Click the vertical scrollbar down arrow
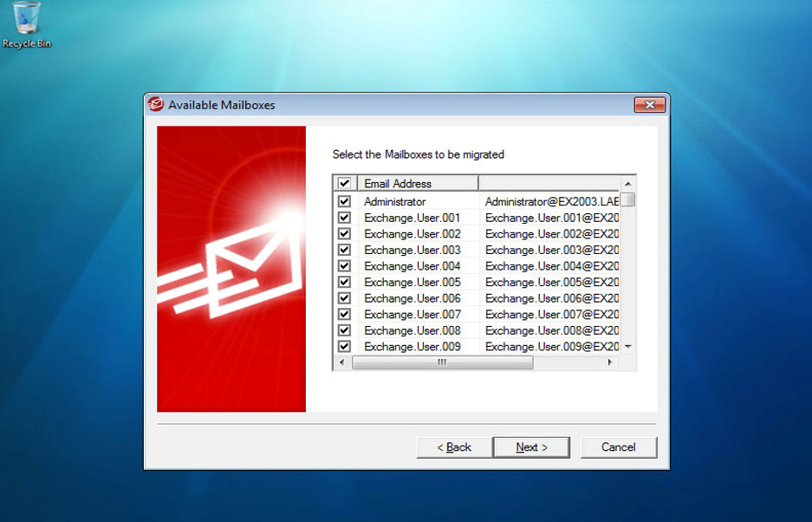The width and height of the screenshot is (812, 522). [x=627, y=346]
